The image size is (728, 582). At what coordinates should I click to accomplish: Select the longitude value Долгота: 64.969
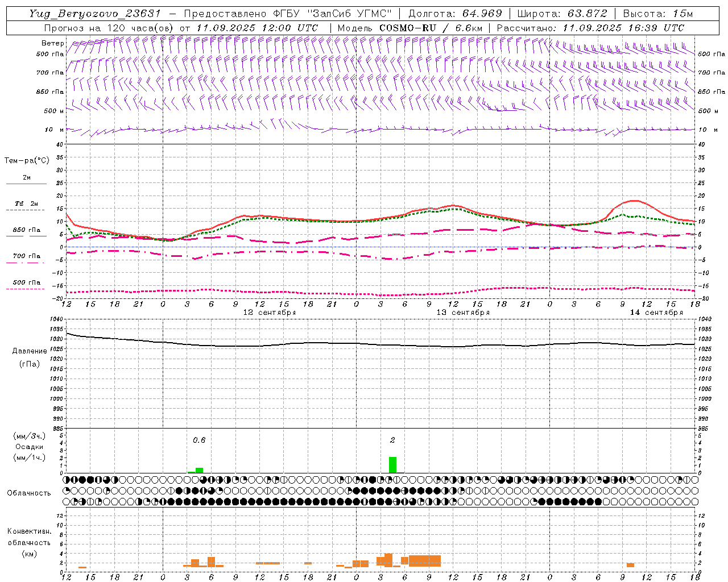[x=456, y=14]
